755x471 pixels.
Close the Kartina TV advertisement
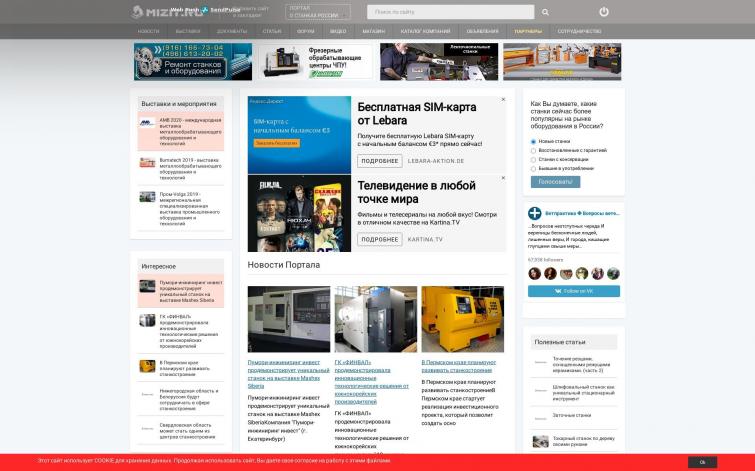(503, 178)
